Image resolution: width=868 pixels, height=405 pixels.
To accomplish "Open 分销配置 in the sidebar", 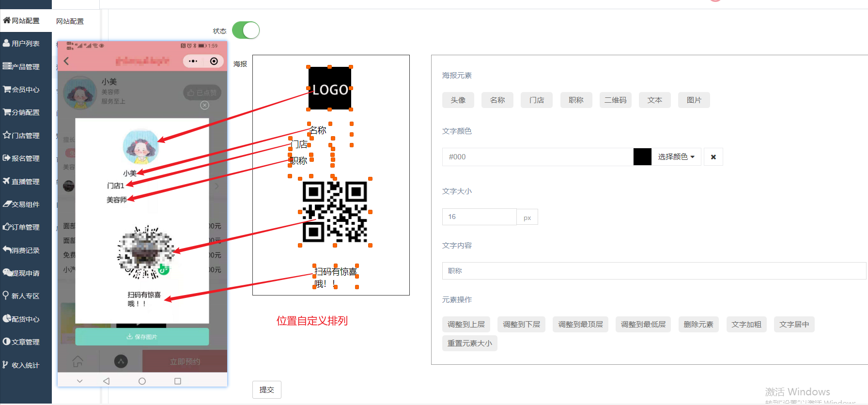I will [25, 112].
